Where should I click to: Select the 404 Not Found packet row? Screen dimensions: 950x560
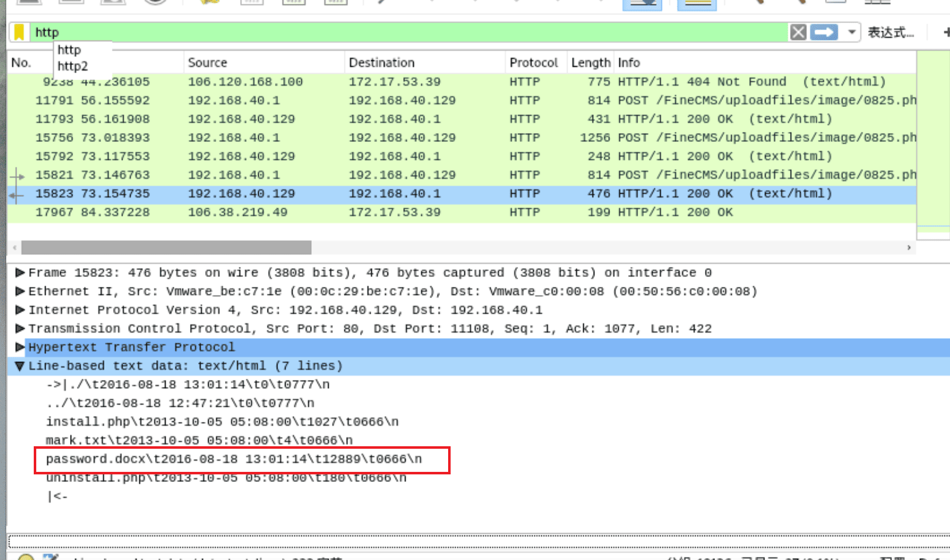[x=462, y=82]
